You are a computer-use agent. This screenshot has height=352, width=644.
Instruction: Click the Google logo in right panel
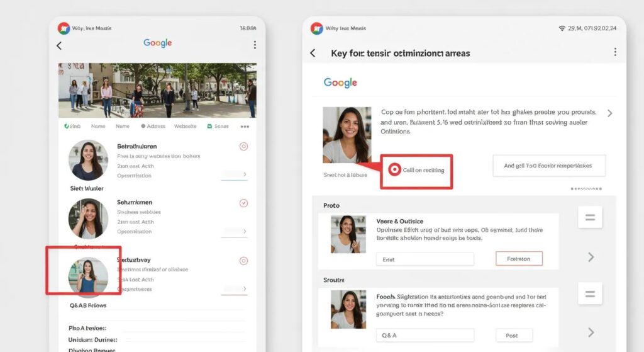(340, 82)
